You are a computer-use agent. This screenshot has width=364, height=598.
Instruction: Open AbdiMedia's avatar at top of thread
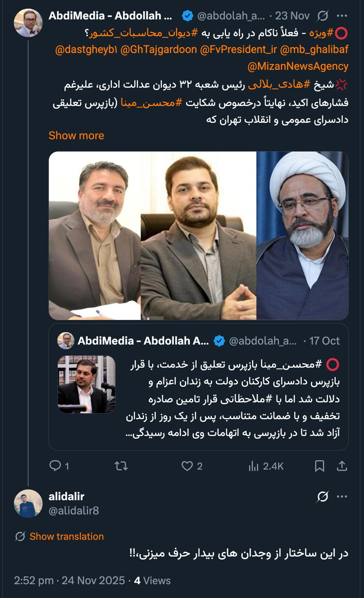tap(28, 23)
